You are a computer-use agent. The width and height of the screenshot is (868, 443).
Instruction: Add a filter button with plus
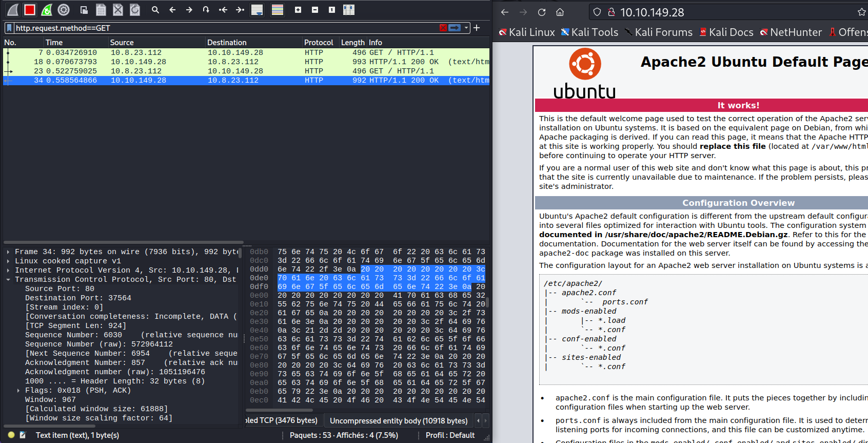tap(477, 28)
